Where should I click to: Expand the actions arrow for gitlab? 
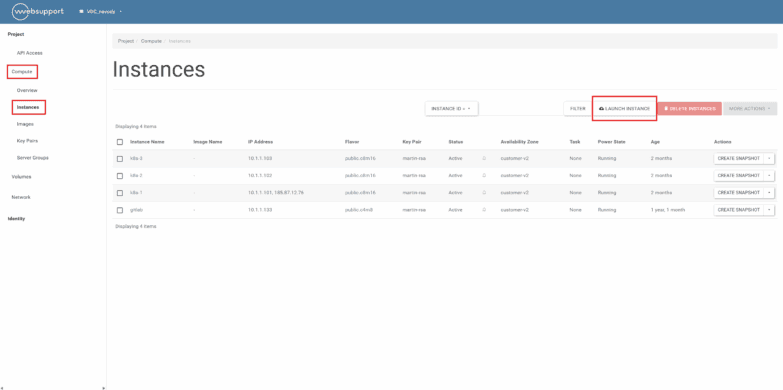point(769,210)
